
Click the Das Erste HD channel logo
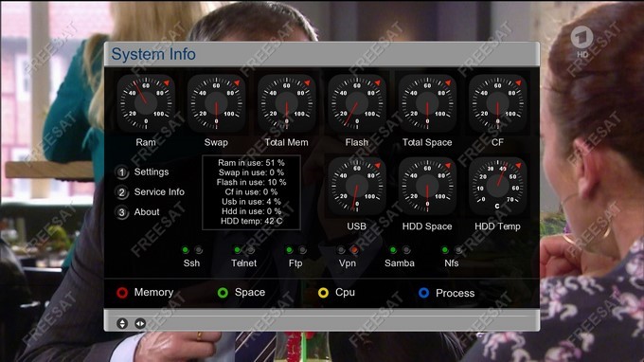582,42
